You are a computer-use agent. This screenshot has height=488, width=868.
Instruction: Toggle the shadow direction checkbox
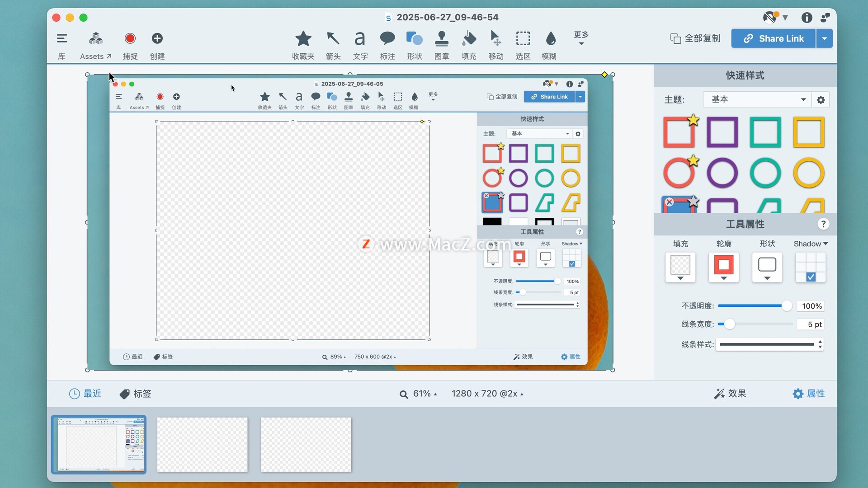811,277
